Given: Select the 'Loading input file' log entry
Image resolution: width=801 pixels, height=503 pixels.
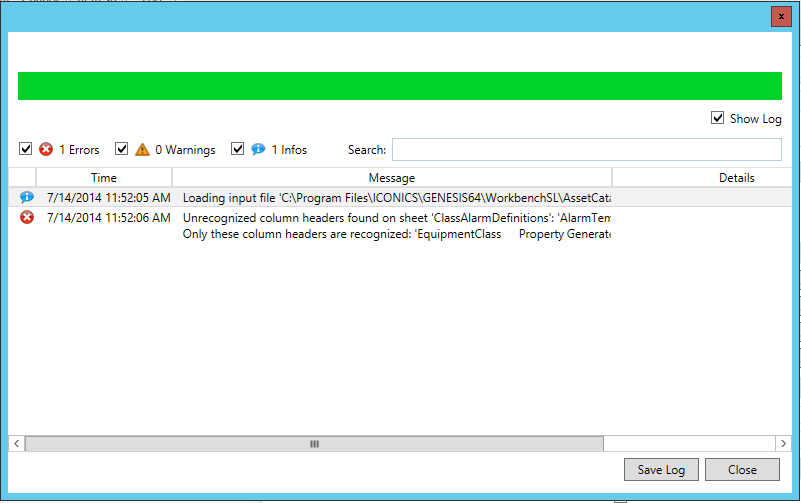Looking at the screenshot, I should (395, 198).
